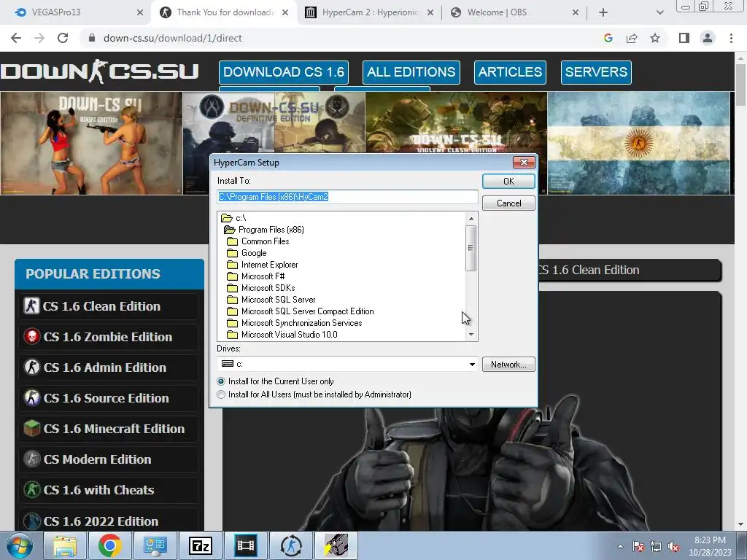Open the Chrome profile avatar
This screenshot has height=560, width=747.
[708, 38]
